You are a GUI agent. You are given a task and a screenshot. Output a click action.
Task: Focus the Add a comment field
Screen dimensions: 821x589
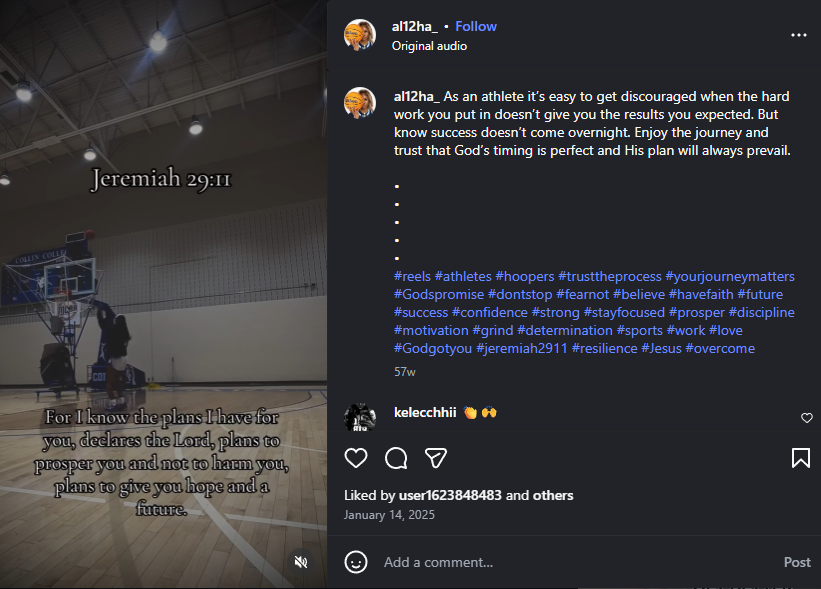[576, 562]
